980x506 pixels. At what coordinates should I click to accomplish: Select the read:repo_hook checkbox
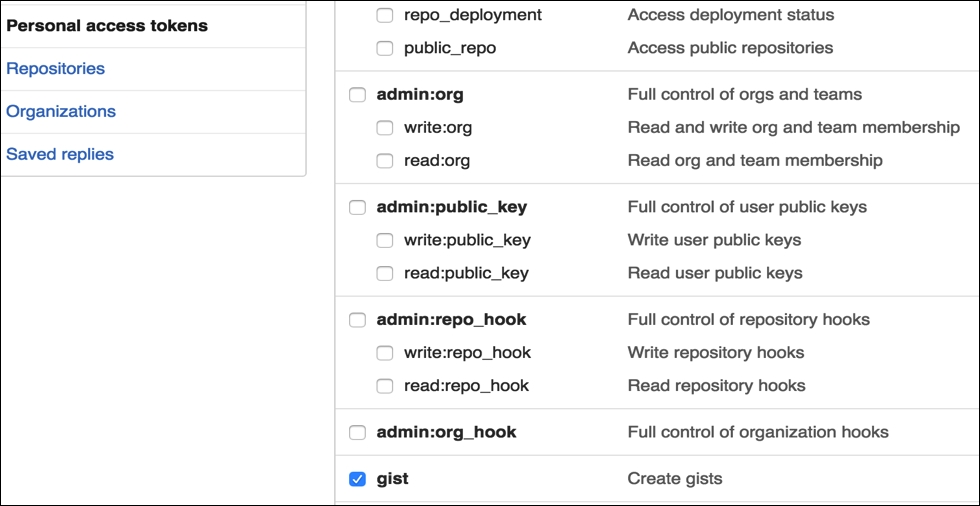point(385,386)
